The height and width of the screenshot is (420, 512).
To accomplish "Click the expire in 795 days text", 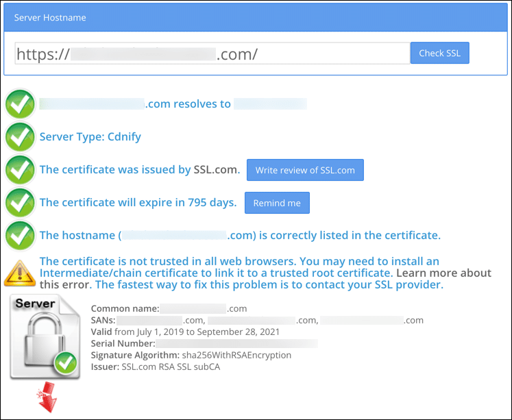I will [x=138, y=203].
